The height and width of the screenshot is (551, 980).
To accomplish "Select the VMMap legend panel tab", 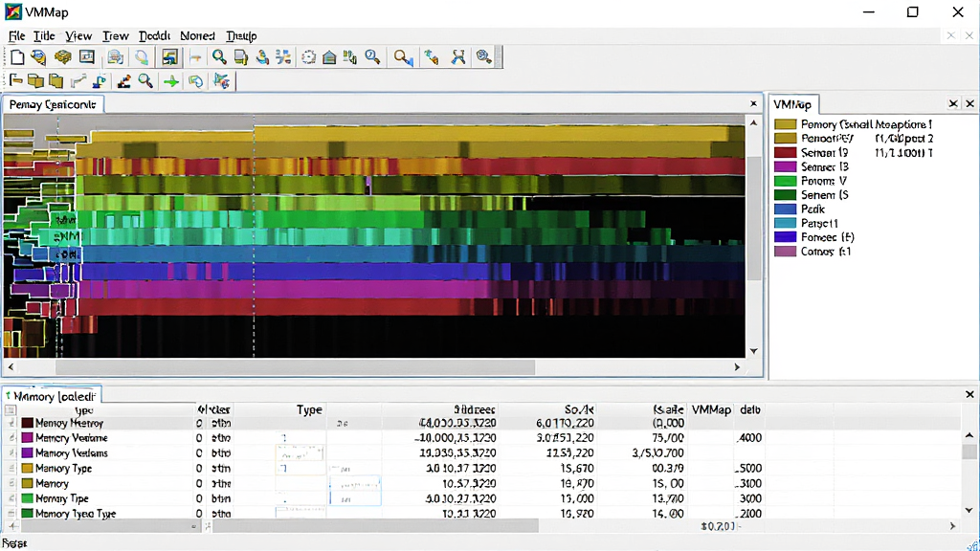I will click(x=792, y=104).
